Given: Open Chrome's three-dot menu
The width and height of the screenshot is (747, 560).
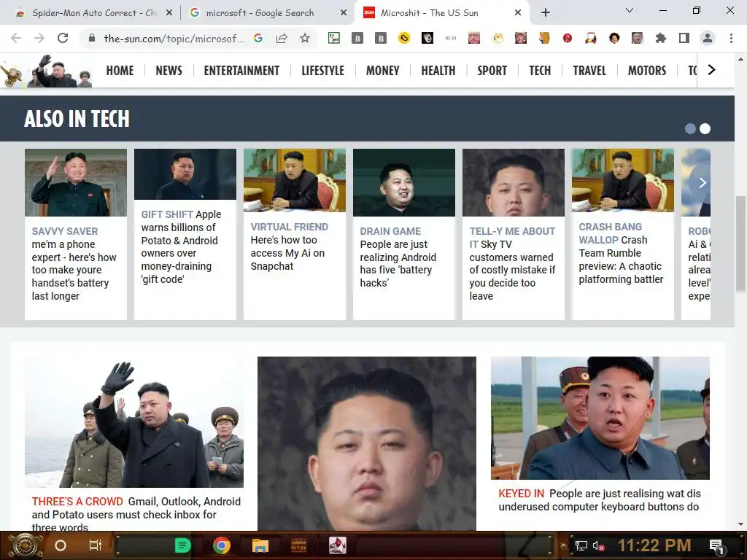Looking at the screenshot, I should pos(731,38).
